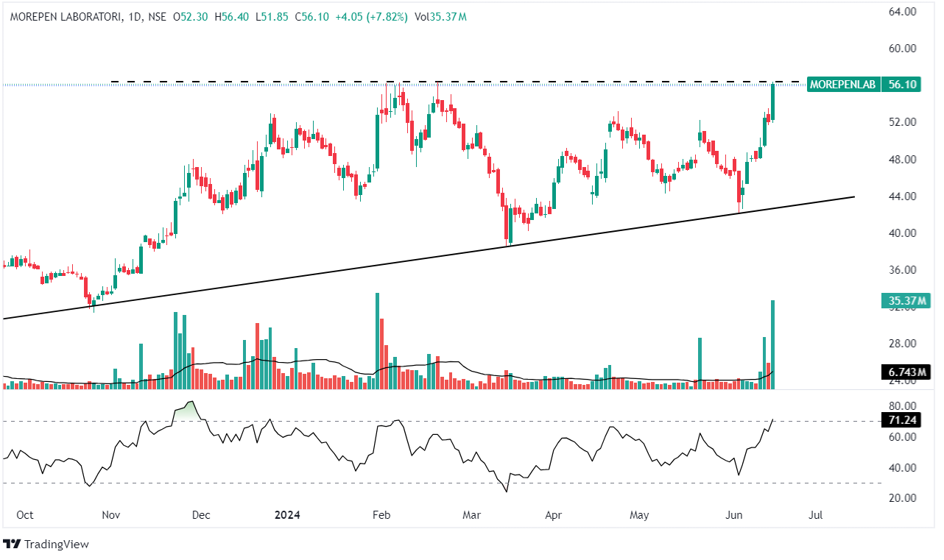944x560 pixels.
Task: Click the 64.00 price axis level
Action: pos(901,12)
